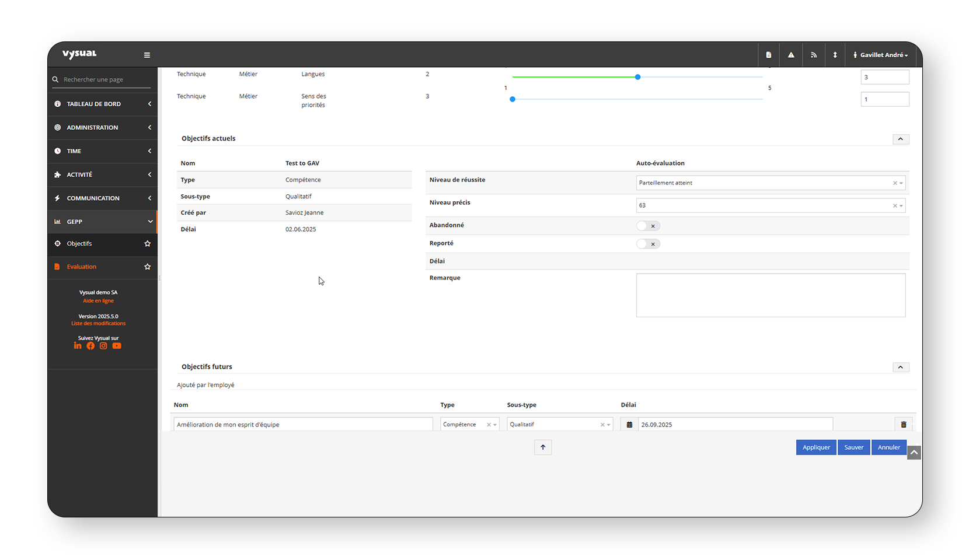Clear the Type Compétence selection
The height and width of the screenshot is (560, 969).
489,425
